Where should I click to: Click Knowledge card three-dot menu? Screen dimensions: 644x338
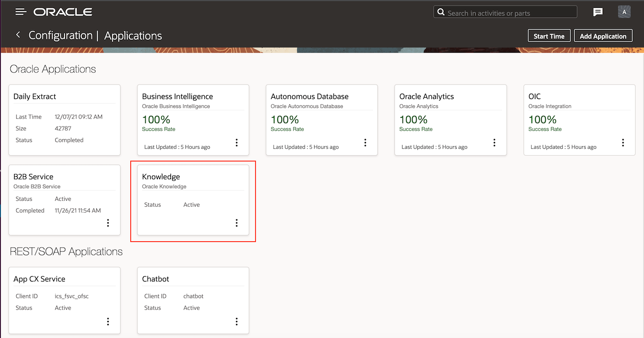pos(237,223)
